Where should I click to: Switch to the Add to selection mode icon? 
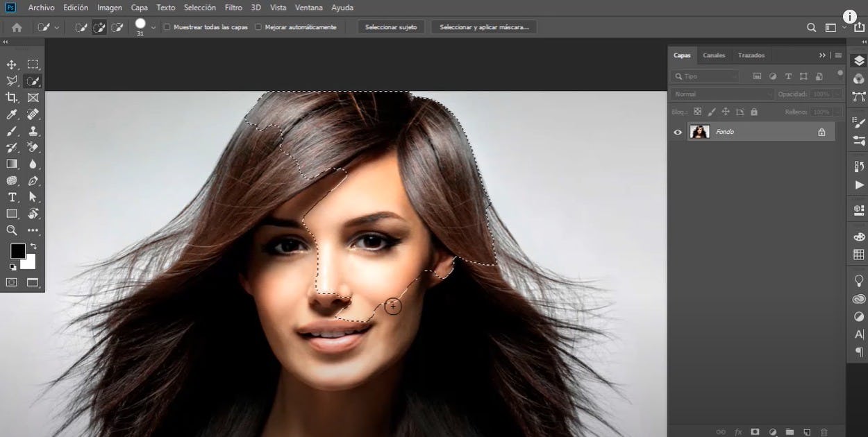(x=99, y=27)
